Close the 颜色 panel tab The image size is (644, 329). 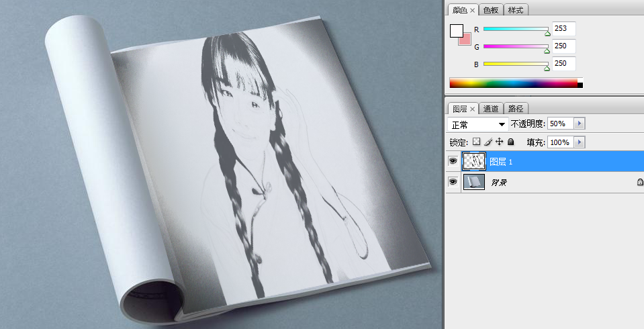click(472, 10)
